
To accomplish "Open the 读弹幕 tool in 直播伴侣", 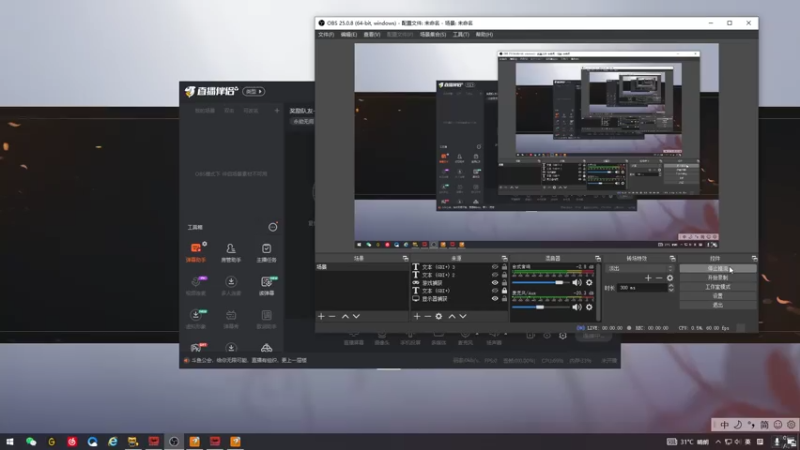I will 266,286.
